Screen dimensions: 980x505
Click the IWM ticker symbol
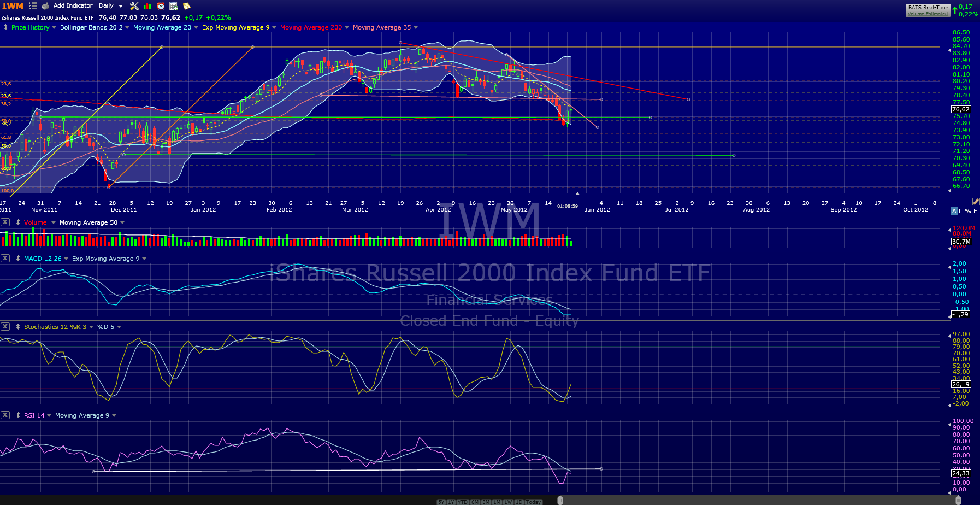point(13,5)
